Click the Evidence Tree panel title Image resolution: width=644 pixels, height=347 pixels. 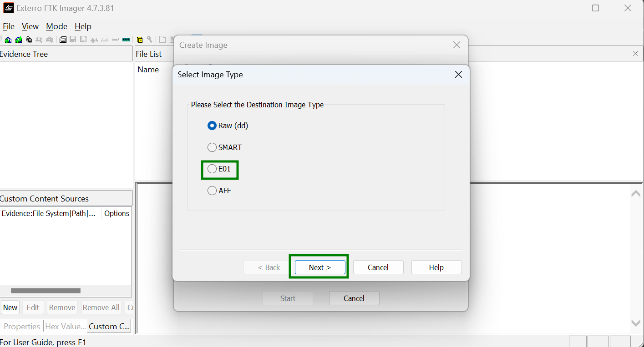(24, 54)
